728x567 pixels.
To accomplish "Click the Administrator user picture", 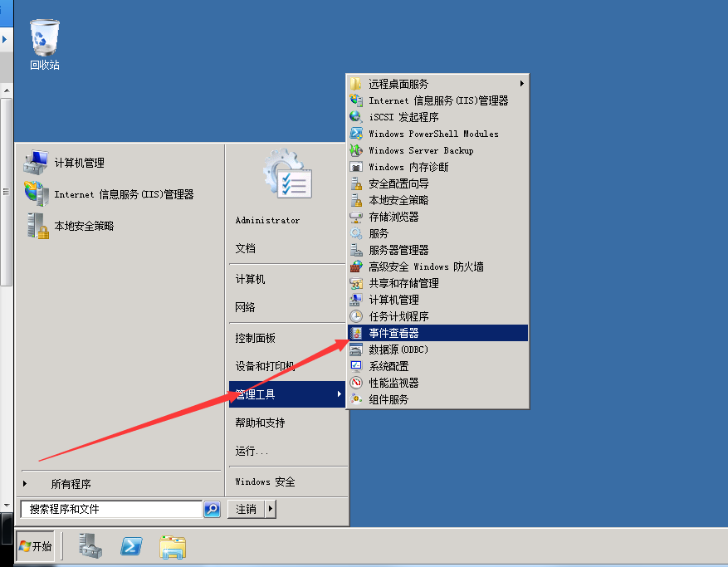I will 287,174.
